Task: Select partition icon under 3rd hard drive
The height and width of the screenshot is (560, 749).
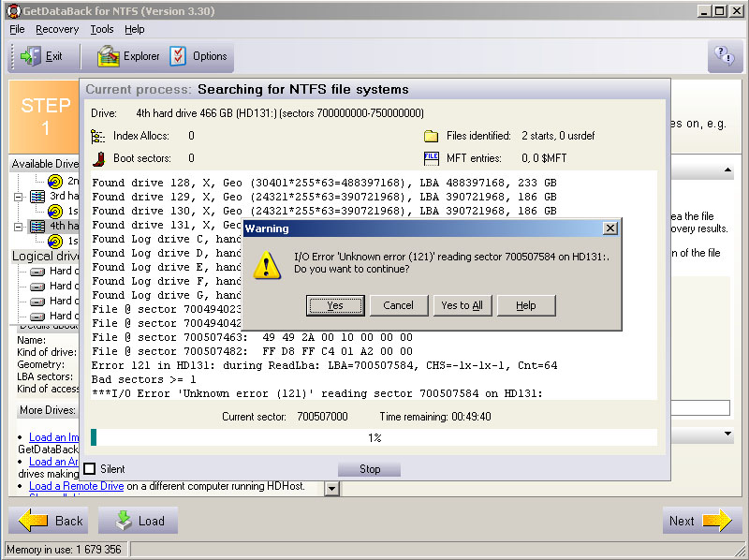Action: 55,212
